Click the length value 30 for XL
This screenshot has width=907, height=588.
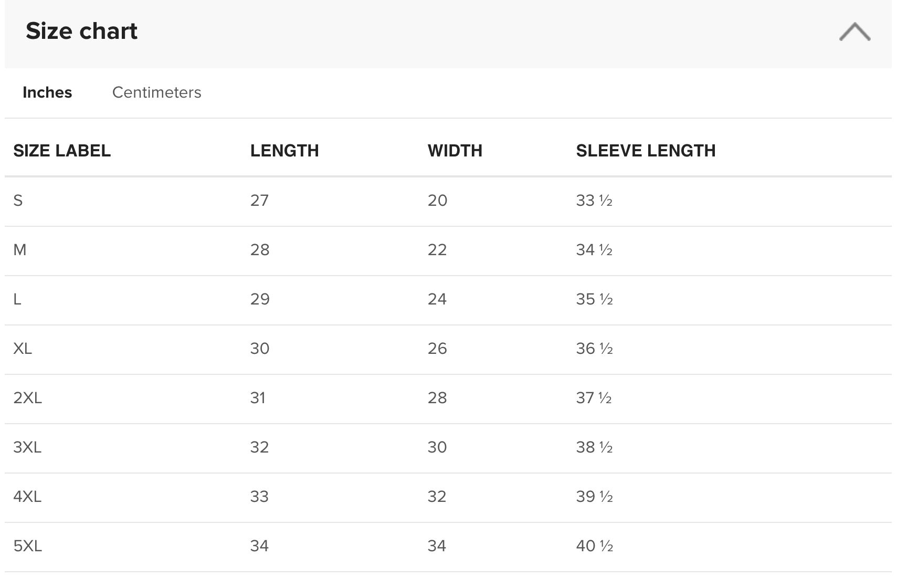pyautogui.click(x=260, y=349)
